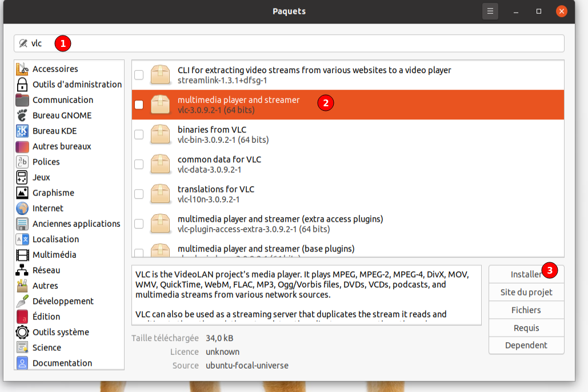This screenshot has width=588, height=392.
Task: Select the Internet globe icon
Action: [22, 208]
